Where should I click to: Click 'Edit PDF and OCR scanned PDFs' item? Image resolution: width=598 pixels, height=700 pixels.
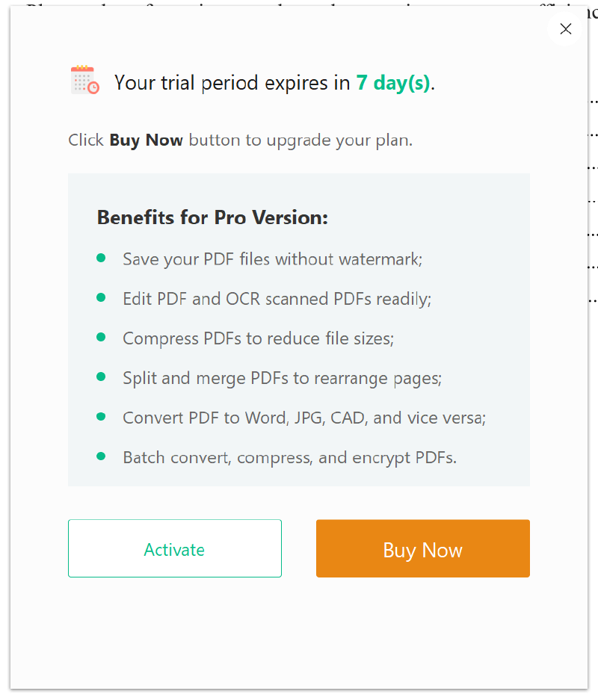(x=277, y=299)
